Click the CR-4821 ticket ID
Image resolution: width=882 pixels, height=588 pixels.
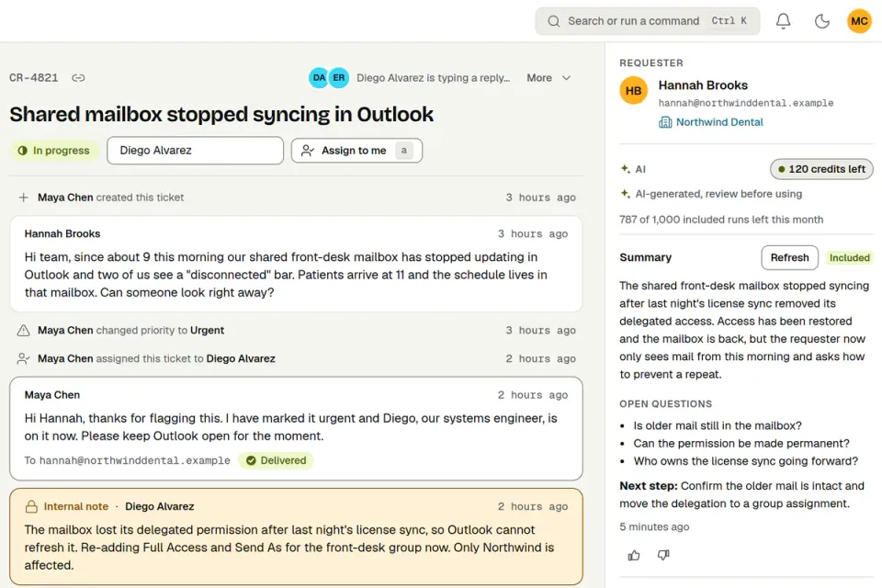34,78
